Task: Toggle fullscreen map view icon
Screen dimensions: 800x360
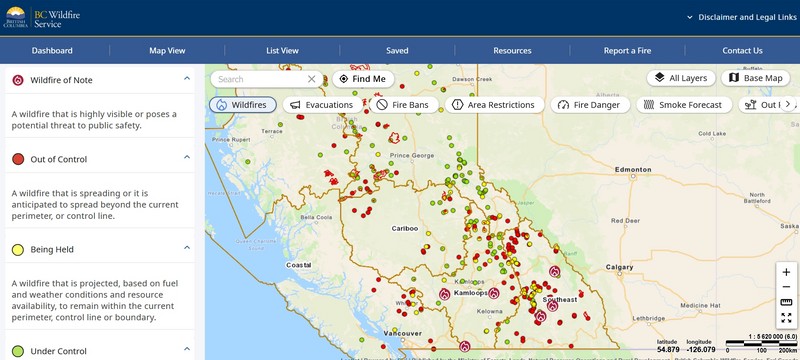Action: click(x=786, y=318)
